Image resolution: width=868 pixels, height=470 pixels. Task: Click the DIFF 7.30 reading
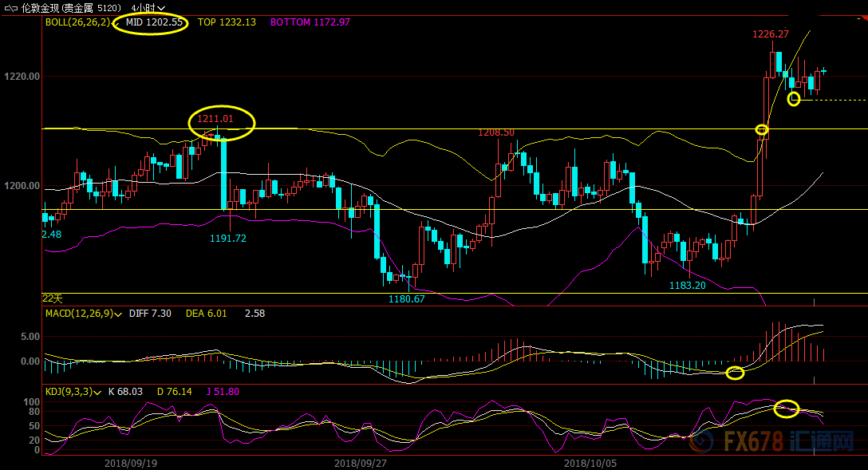(150, 314)
